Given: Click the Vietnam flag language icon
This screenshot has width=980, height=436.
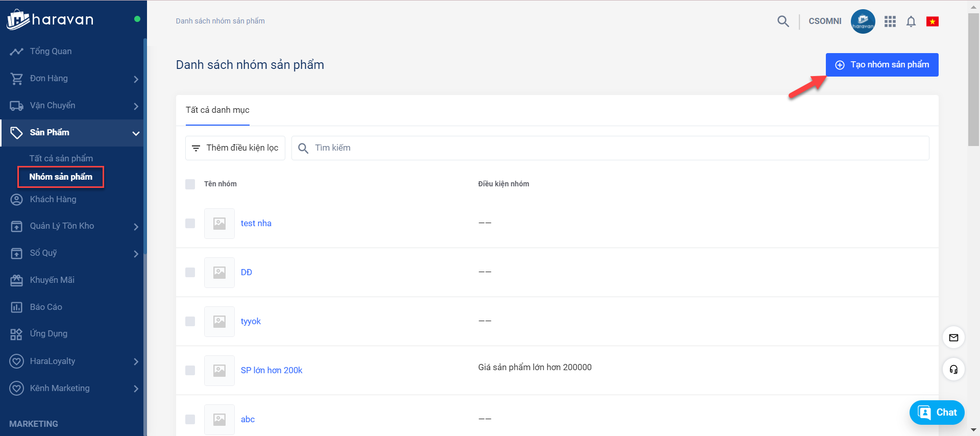Looking at the screenshot, I should pos(933,21).
